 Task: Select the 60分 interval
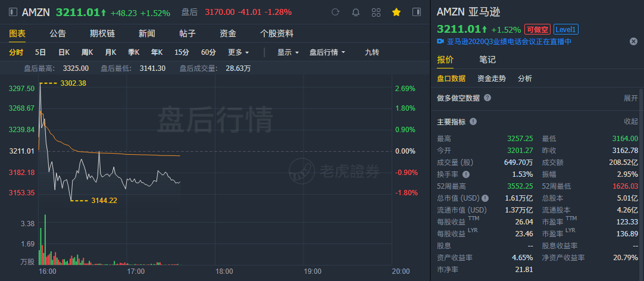tap(208, 52)
